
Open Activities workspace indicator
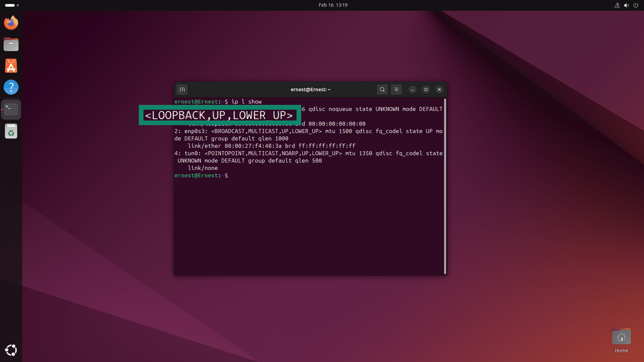pyautogui.click(x=12, y=5)
